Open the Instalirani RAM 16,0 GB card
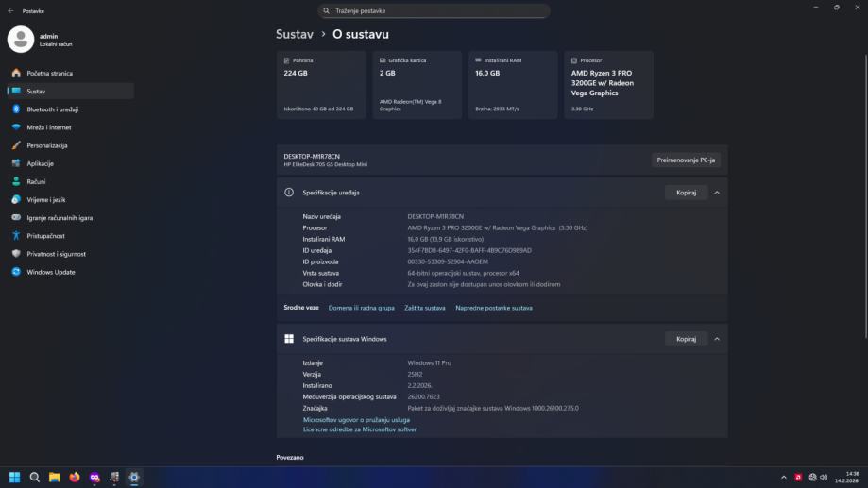 point(513,85)
